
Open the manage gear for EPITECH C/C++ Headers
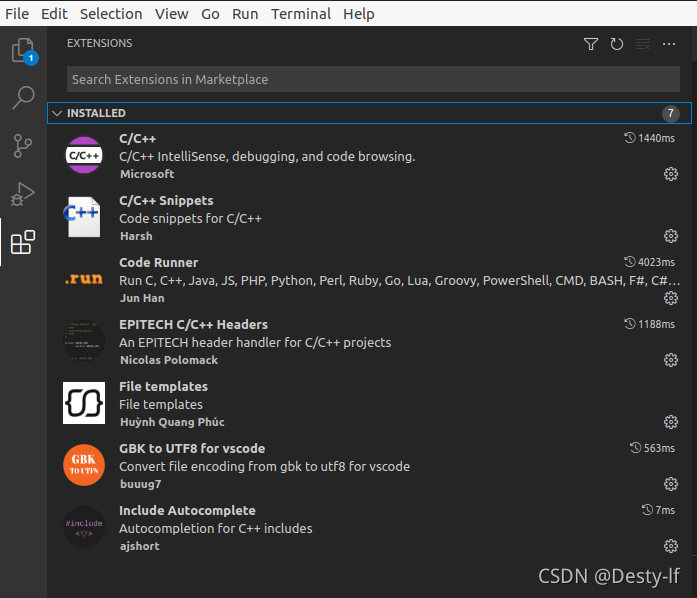pyautogui.click(x=671, y=360)
